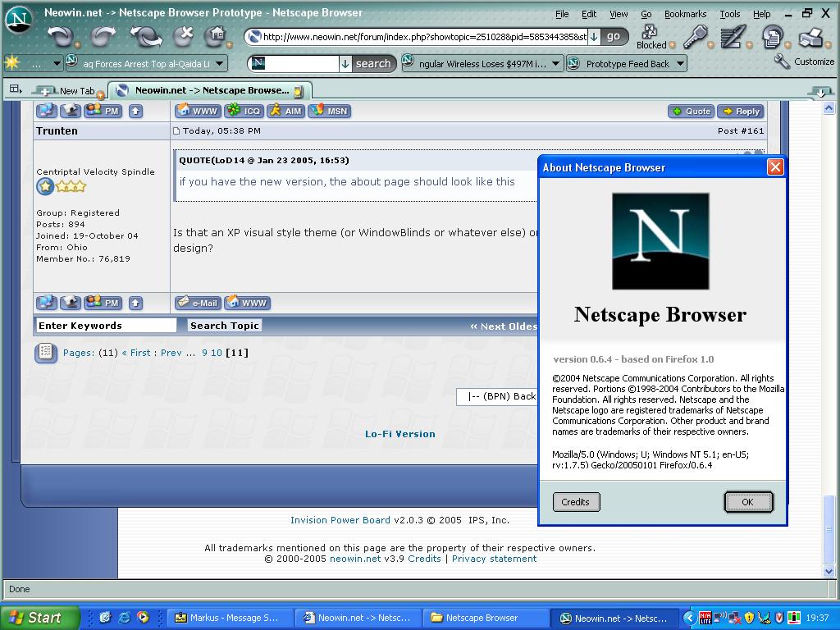Launch Windows Media Player from quick launch

click(143, 617)
